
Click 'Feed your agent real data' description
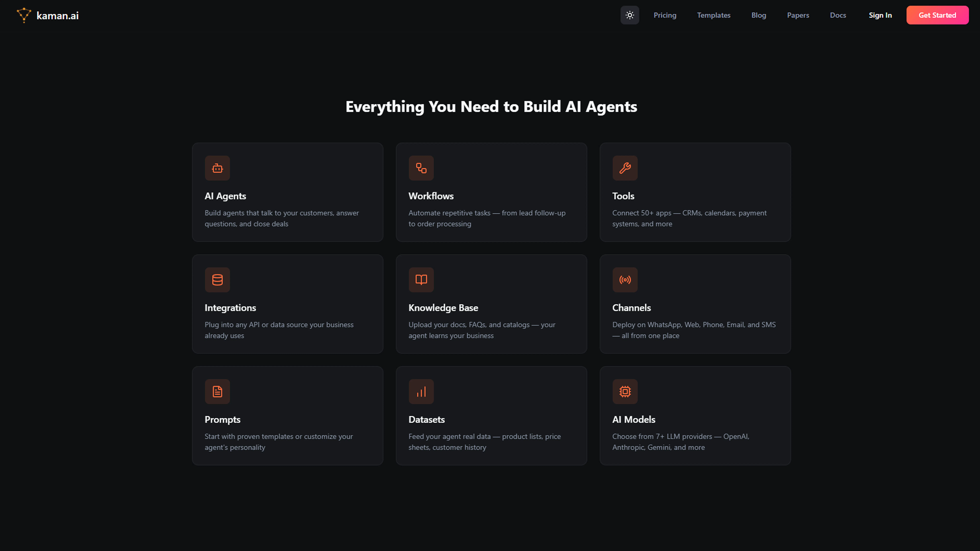(485, 442)
